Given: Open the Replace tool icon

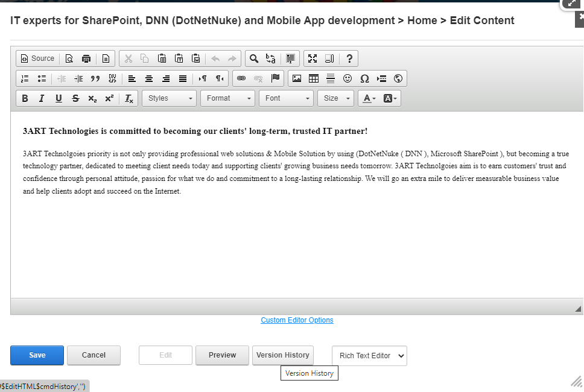Looking at the screenshot, I should click(x=271, y=58).
